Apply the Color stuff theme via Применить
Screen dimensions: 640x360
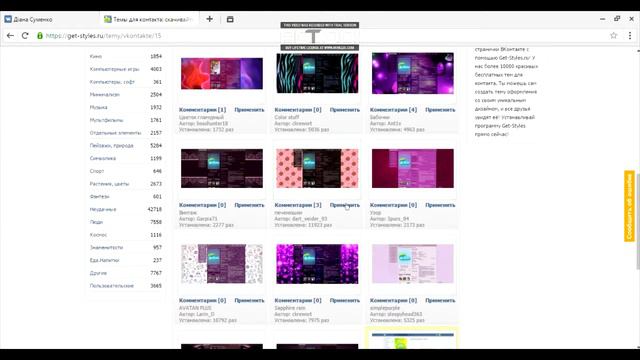(x=345, y=110)
